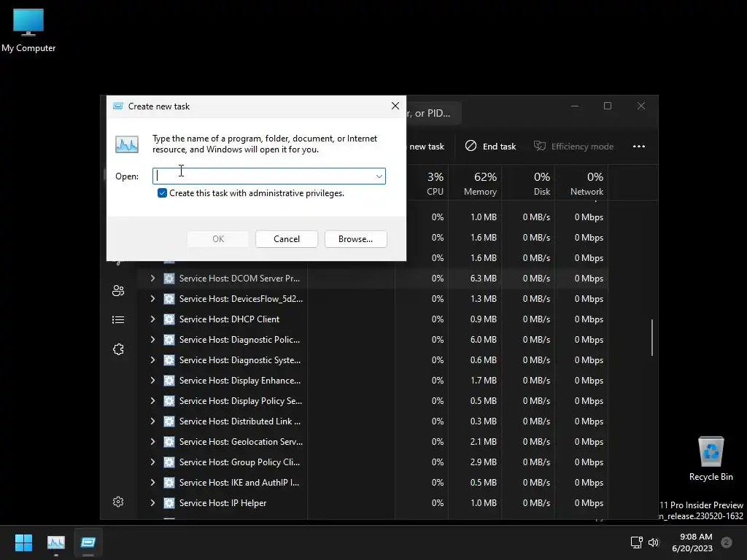Viewport: 747px width, 560px height.
Task: Expand Service Host: Diagnostic Syste... row
Action: click(x=152, y=360)
